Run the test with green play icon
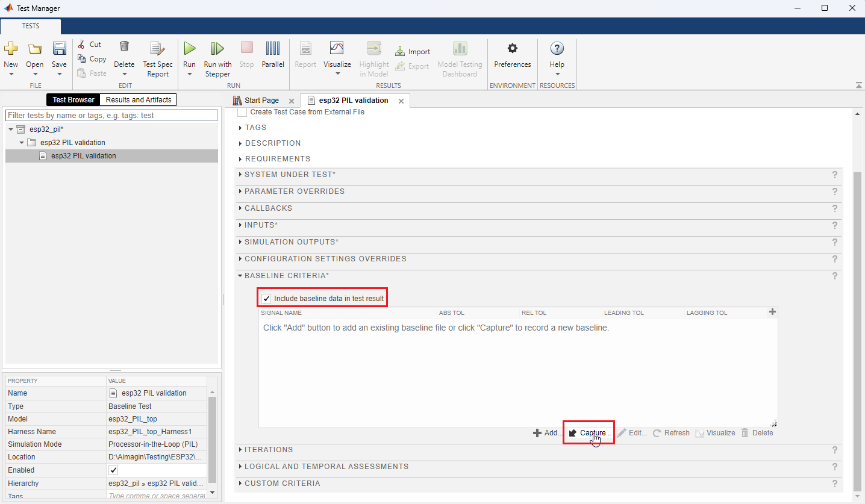This screenshot has width=865, height=504. [190, 48]
